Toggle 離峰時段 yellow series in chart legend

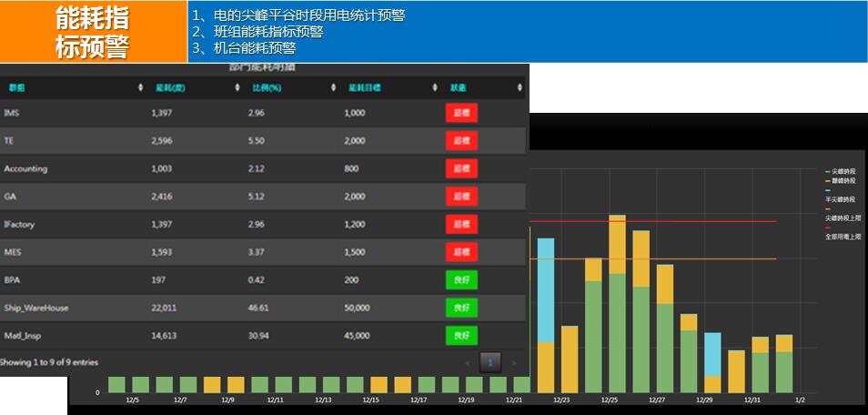tap(843, 181)
